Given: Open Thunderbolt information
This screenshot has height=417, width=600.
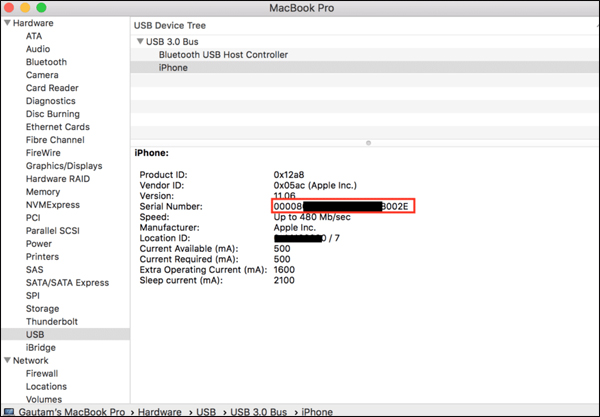Looking at the screenshot, I should pyautogui.click(x=52, y=322).
